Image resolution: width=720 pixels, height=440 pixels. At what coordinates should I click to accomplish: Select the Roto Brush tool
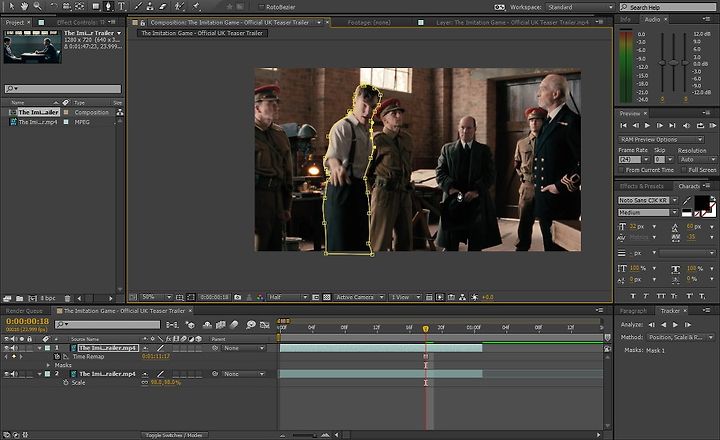click(180, 6)
